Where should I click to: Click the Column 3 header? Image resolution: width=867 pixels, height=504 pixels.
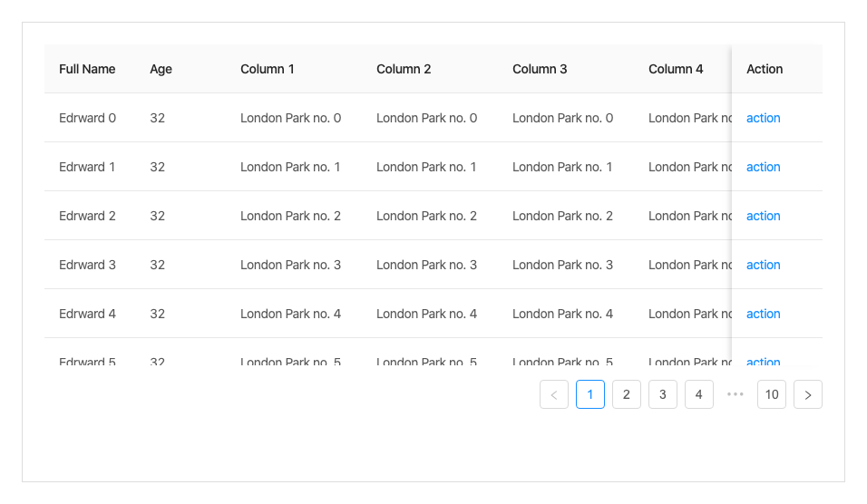click(x=540, y=69)
